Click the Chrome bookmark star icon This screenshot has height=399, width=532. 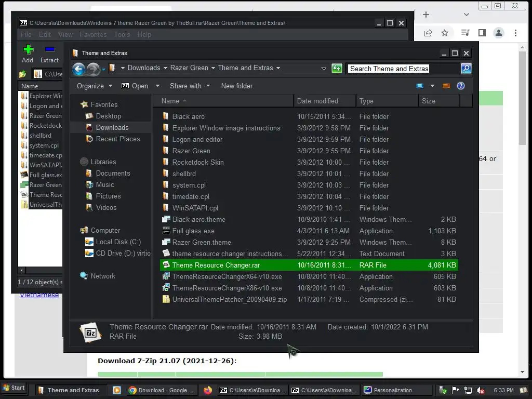(445, 33)
